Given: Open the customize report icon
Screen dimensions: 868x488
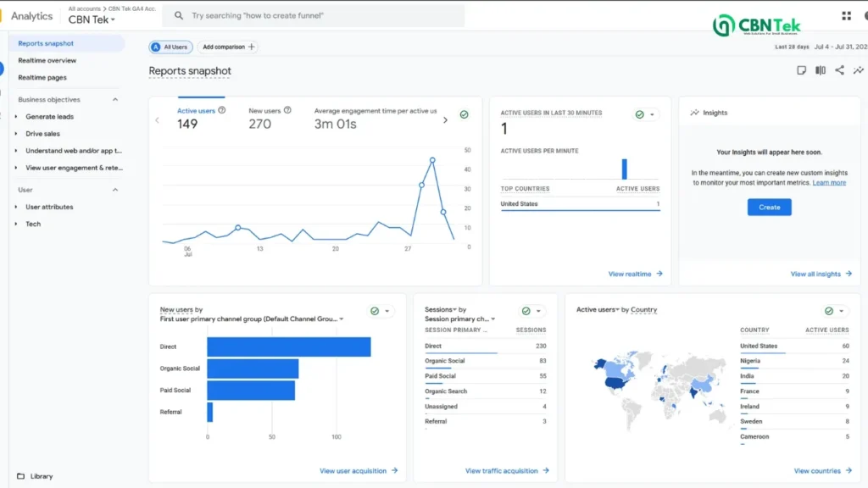Looking at the screenshot, I should click(x=801, y=70).
